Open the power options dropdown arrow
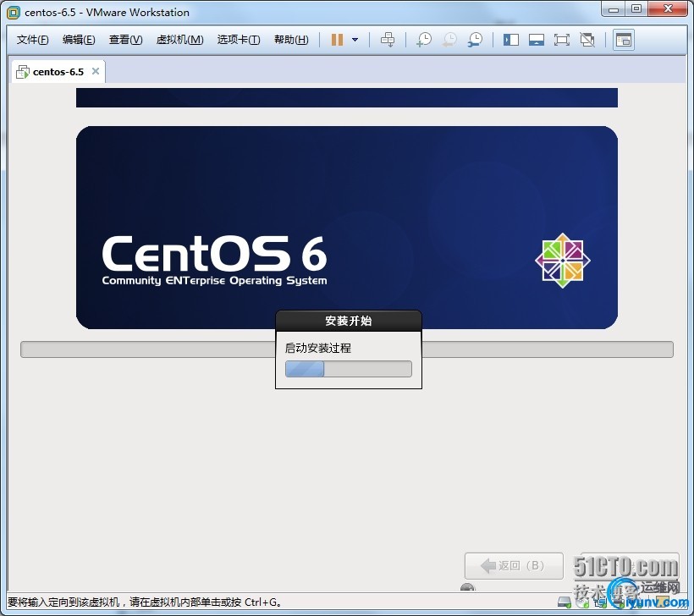 click(355, 40)
